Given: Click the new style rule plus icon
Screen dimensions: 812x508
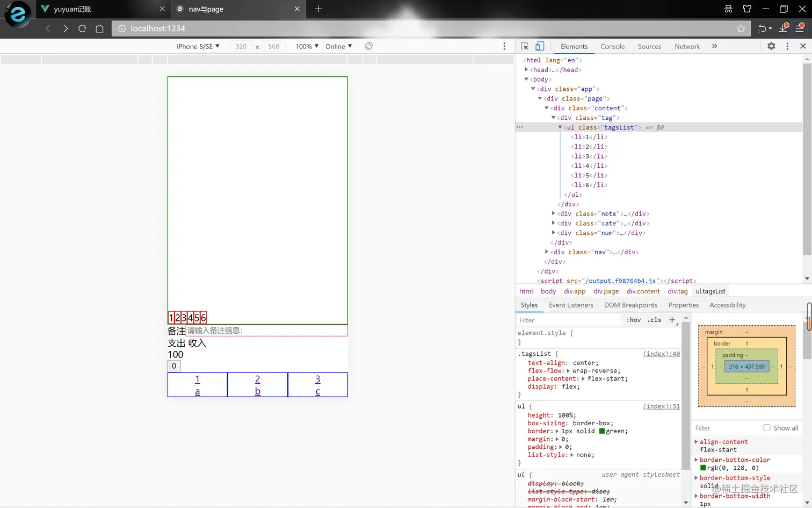Looking at the screenshot, I should click(672, 320).
